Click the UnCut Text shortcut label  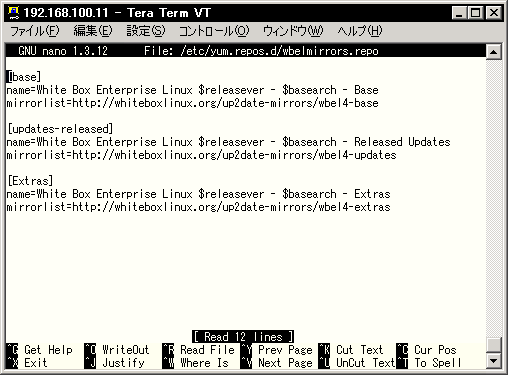click(366, 363)
